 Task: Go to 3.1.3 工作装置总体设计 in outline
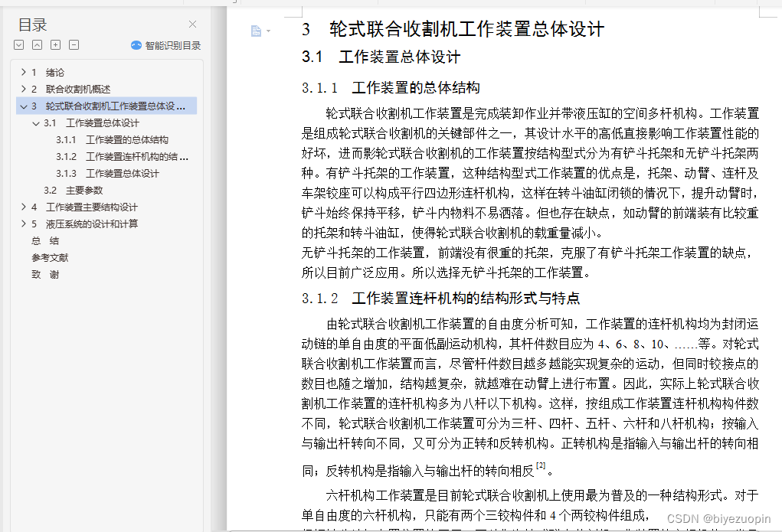coord(107,174)
